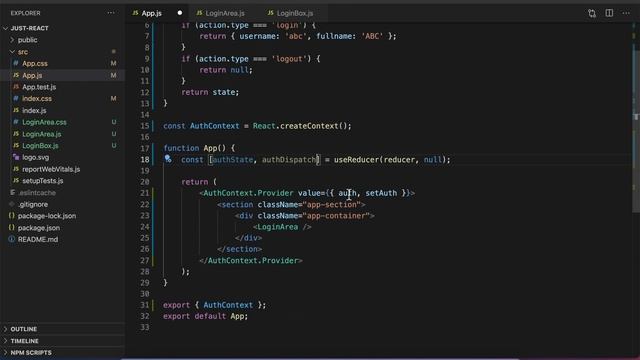Click "app-section" className value on line 22
Screen dimensions: 640x360
point(334,204)
